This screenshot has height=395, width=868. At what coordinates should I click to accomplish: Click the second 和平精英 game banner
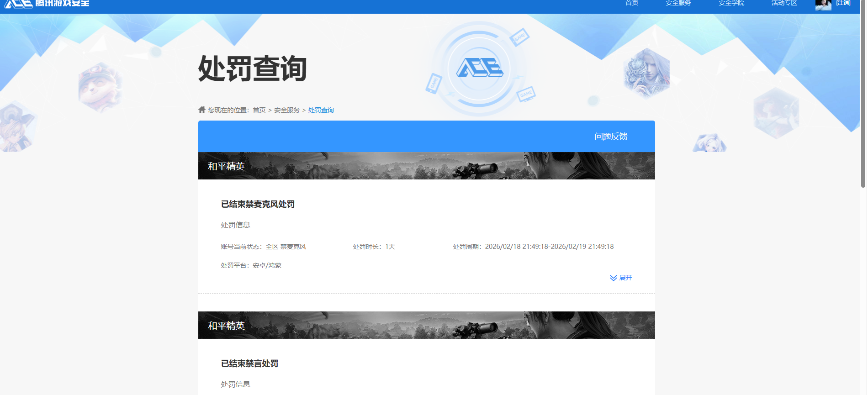pyautogui.click(x=427, y=325)
